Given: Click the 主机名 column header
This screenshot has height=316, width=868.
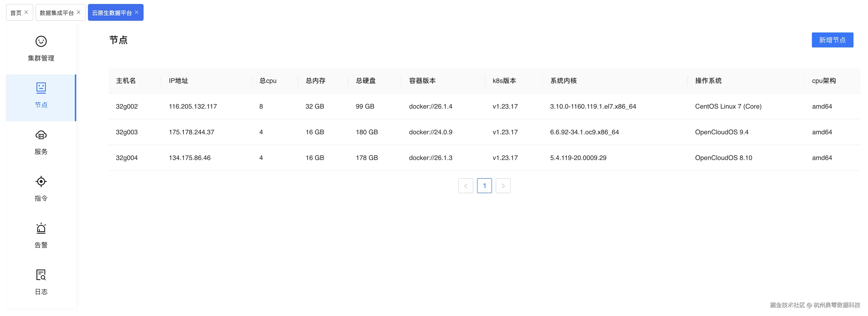Looking at the screenshot, I should [x=126, y=81].
